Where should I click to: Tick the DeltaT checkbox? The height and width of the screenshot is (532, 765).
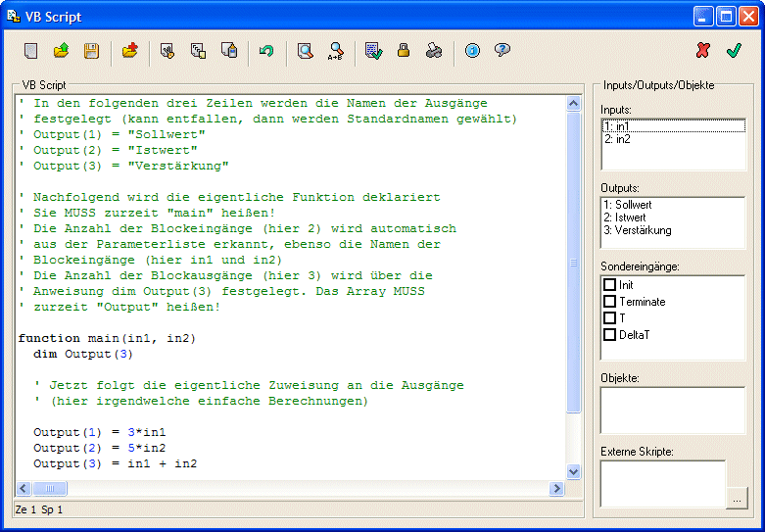(x=610, y=334)
